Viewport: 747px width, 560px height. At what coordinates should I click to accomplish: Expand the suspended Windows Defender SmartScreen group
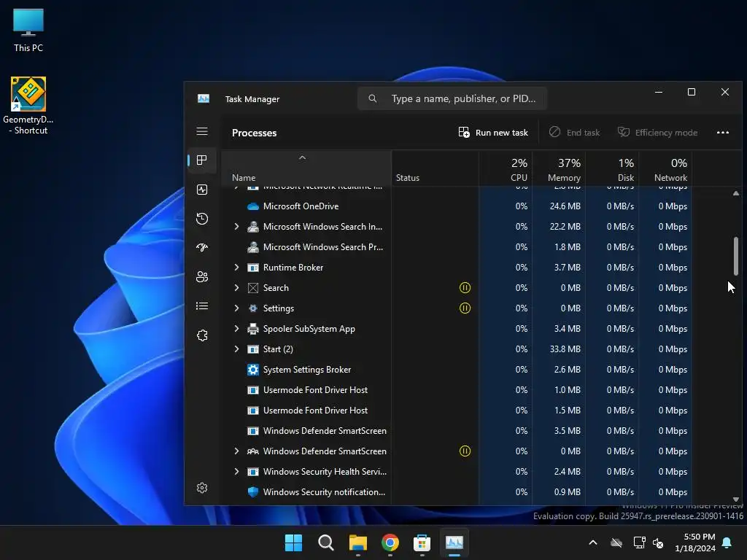tap(236, 451)
